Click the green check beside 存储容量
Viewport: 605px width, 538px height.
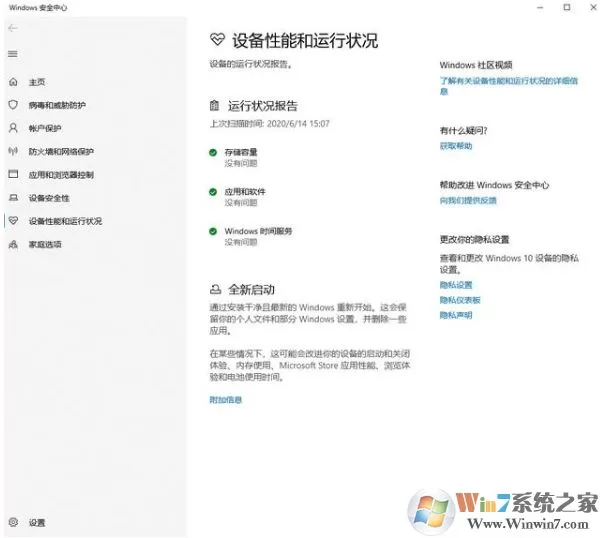point(213,152)
